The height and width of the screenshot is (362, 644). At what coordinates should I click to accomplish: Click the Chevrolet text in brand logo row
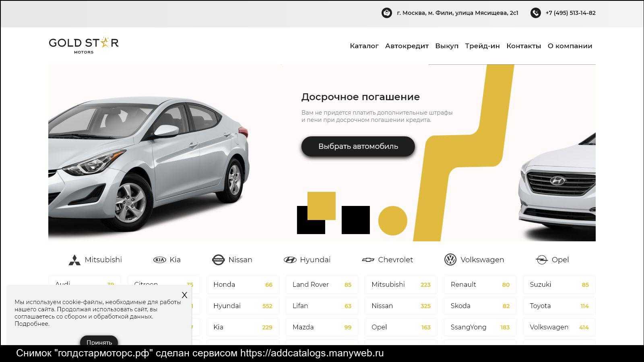[396, 260]
